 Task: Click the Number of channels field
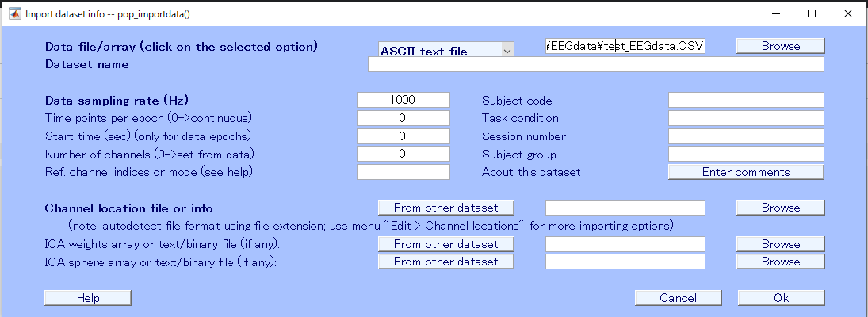(403, 154)
